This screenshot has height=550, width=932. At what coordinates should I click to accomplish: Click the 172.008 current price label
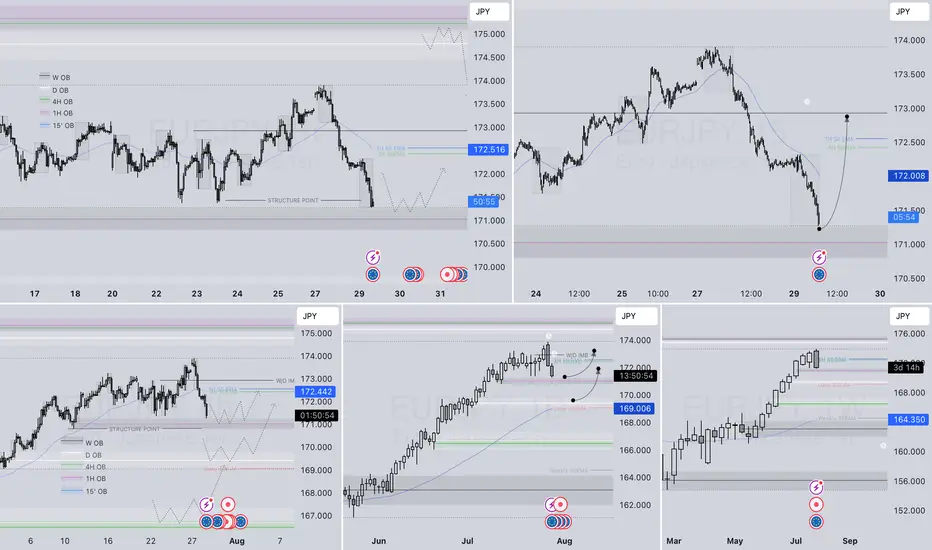tap(908, 176)
